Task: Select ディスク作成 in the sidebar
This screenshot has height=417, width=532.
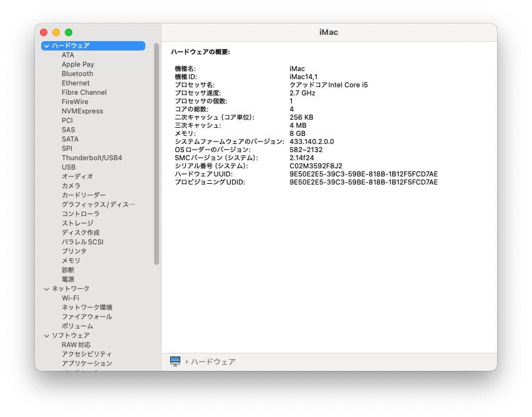Action: click(x=80, y=232)
